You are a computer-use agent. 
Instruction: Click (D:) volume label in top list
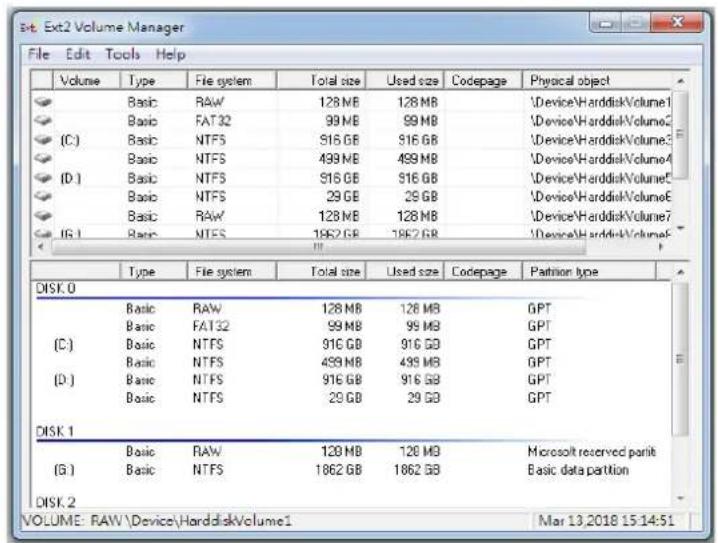(x=71, y=178)
